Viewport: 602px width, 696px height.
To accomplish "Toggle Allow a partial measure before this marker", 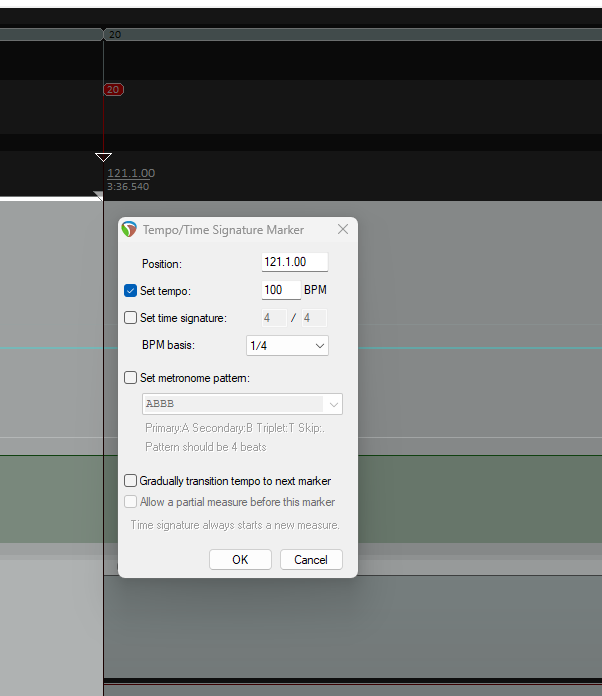I will click(x=130, y=502).
